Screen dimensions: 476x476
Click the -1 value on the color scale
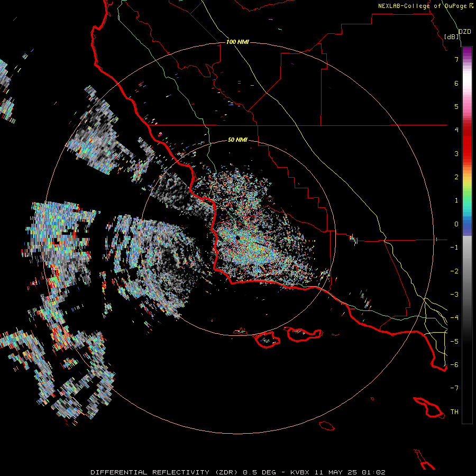pos(454,248)
